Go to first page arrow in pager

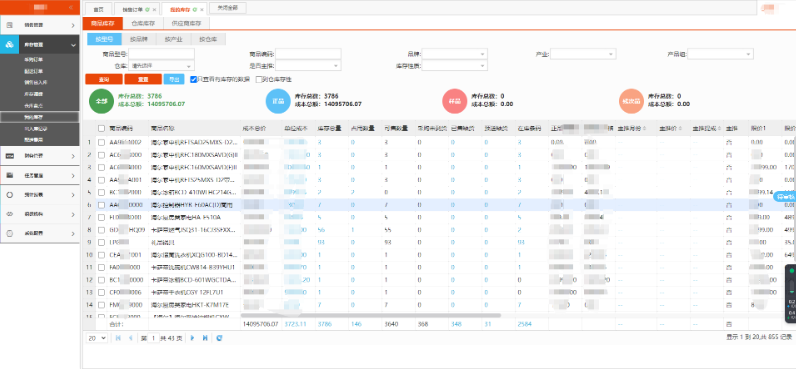pos(118,338)
